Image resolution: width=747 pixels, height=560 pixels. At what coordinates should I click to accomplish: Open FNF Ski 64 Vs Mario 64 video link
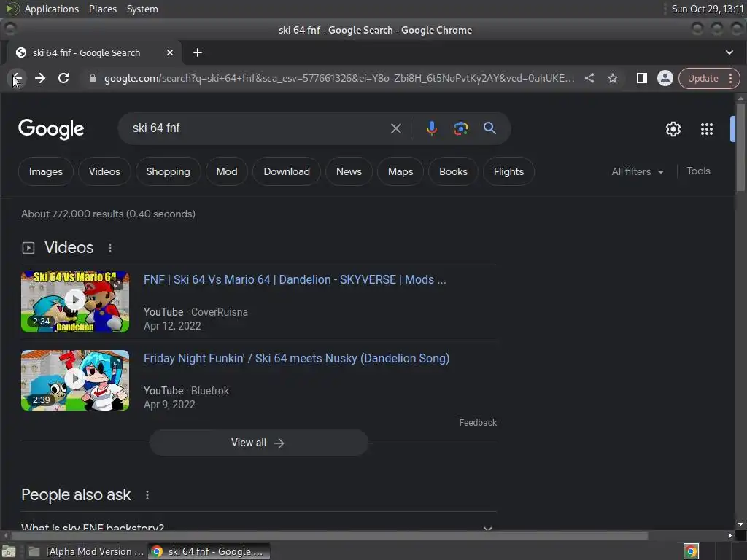pyautogui.click(x=295, y=279)
